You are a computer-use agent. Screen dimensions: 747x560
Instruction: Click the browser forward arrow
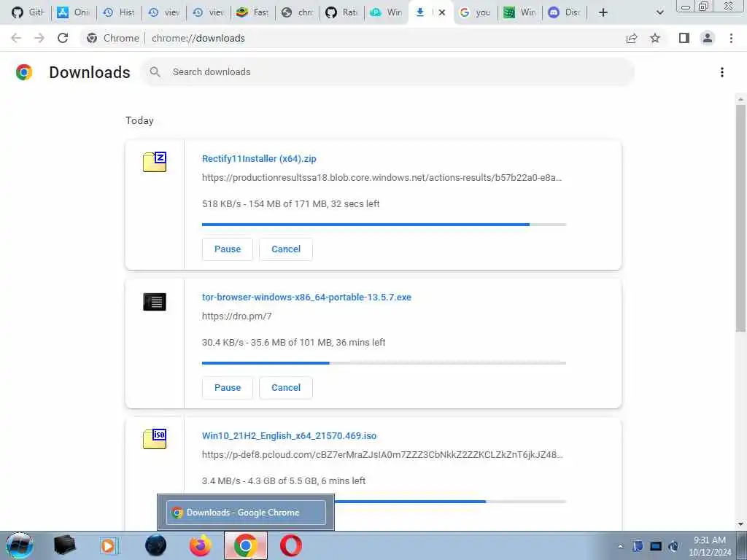[39, 38]
